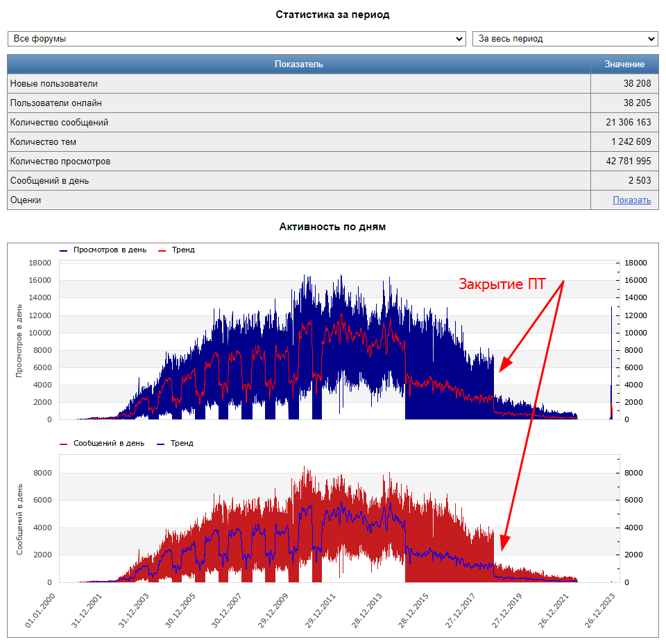Select the 'Пользователи онлайн' row label

(x=56, y=103)
